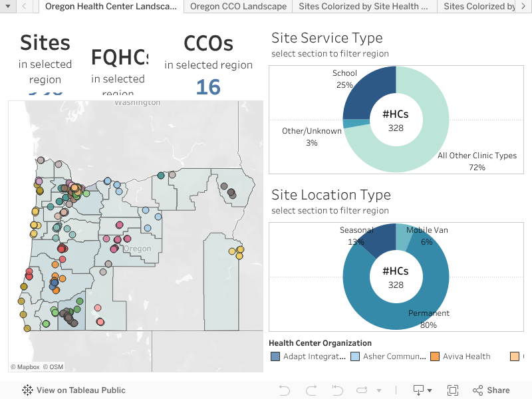Click View on Tableau Public
This screenshot has width=532, height=399.
pyautogui.click(x=74, y=390)
